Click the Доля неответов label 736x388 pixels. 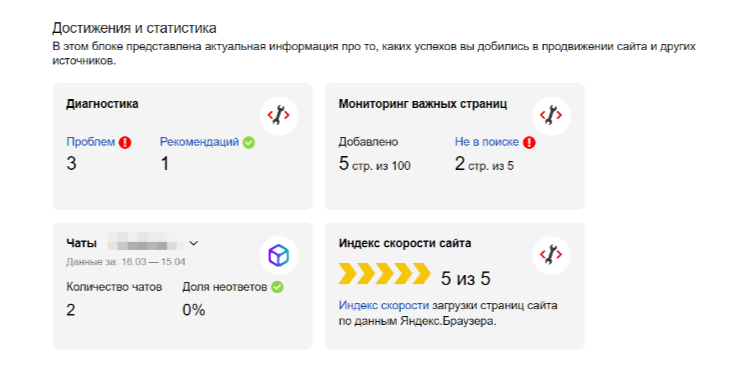(224, 287)
